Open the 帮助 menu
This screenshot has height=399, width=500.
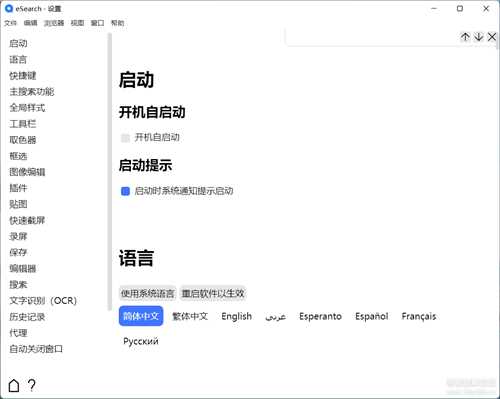(x=117, y=23)
